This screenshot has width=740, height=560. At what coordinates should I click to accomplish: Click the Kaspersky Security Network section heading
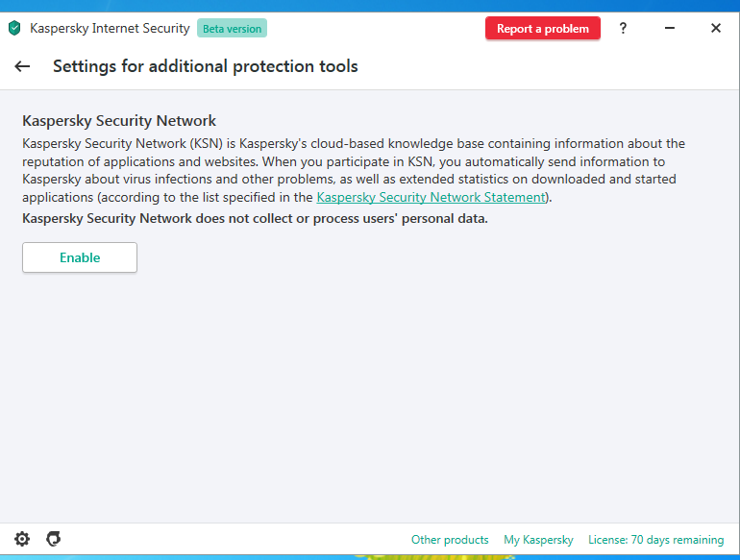pos(119,121)
